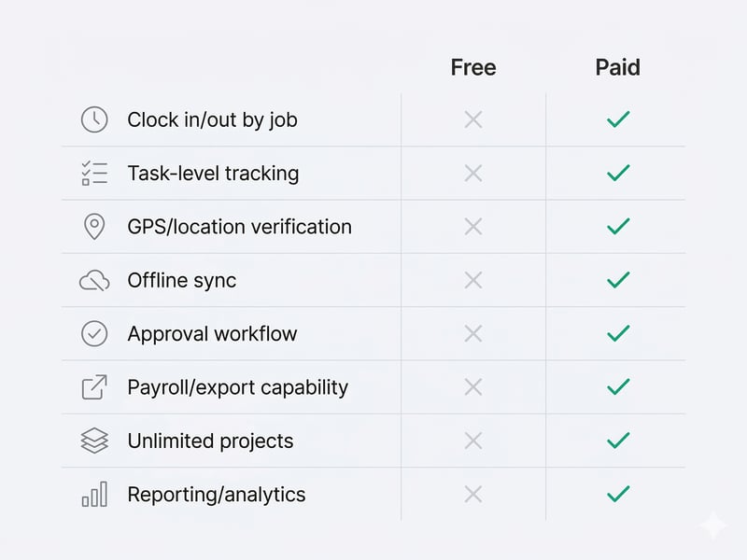This screenshot has height=560, width=747.
Task: Click the cloud icon next to Offline sync
Action: 94,280
